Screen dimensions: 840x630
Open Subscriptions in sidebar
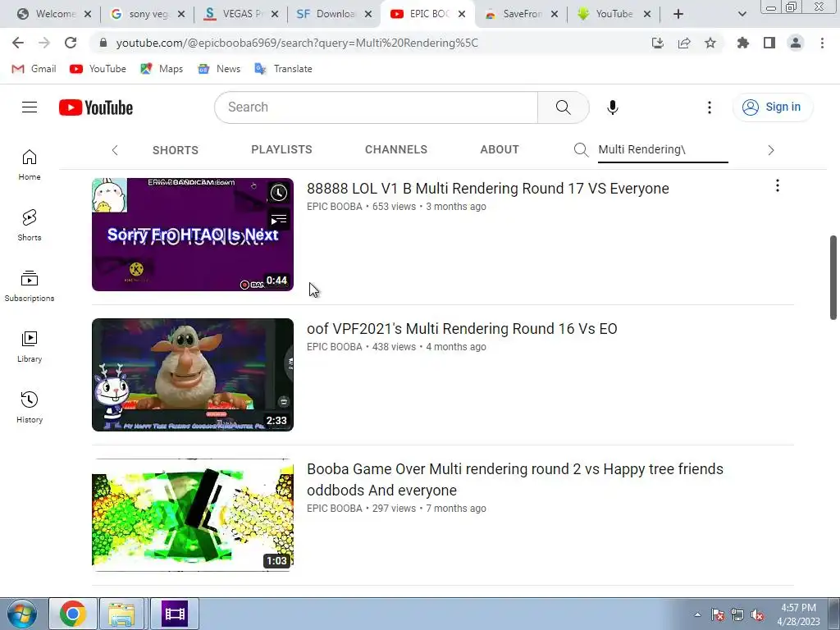[30, 286]
